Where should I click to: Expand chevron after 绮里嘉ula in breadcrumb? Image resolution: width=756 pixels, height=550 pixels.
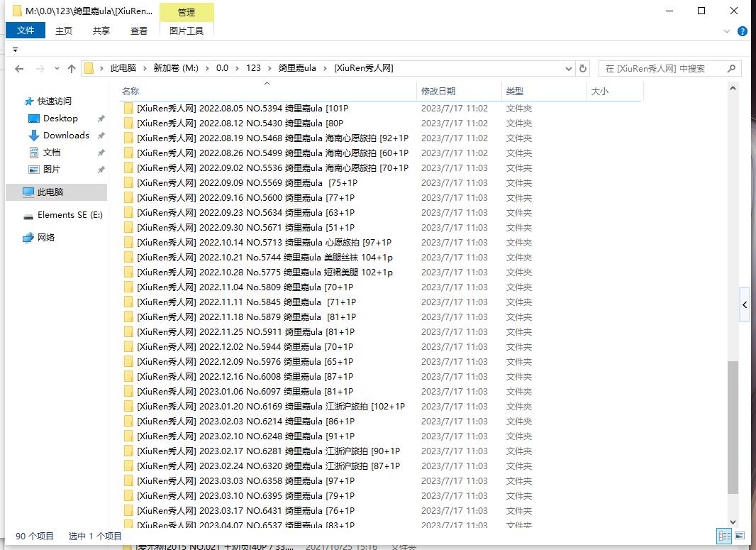point(325,69)
